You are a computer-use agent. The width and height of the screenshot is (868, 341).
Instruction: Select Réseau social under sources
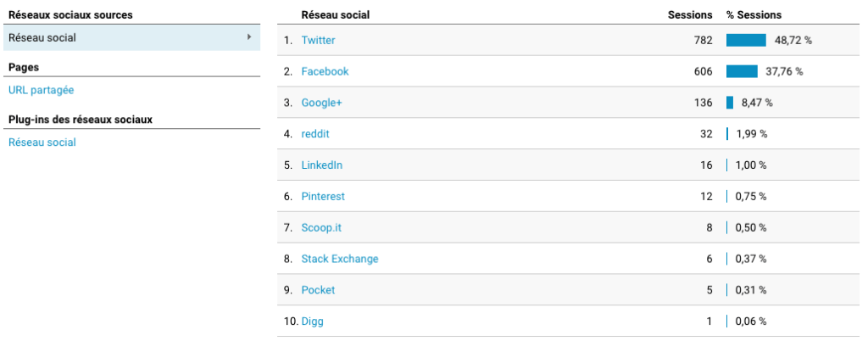point(42,37)
